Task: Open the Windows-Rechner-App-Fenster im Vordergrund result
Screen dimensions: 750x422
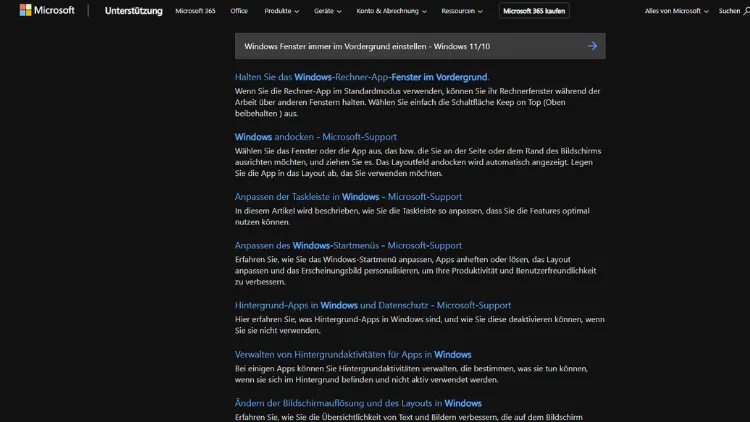Action: (x=362, y=77)
